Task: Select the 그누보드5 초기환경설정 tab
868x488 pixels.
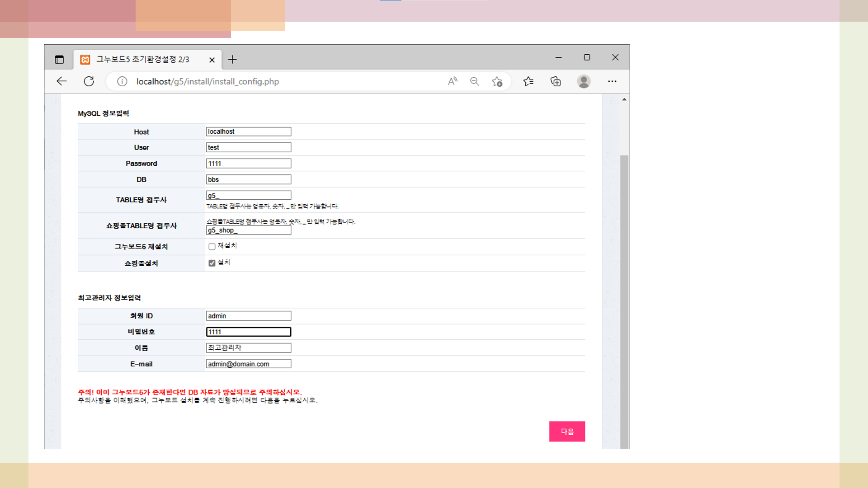Action: coord(142,60)
